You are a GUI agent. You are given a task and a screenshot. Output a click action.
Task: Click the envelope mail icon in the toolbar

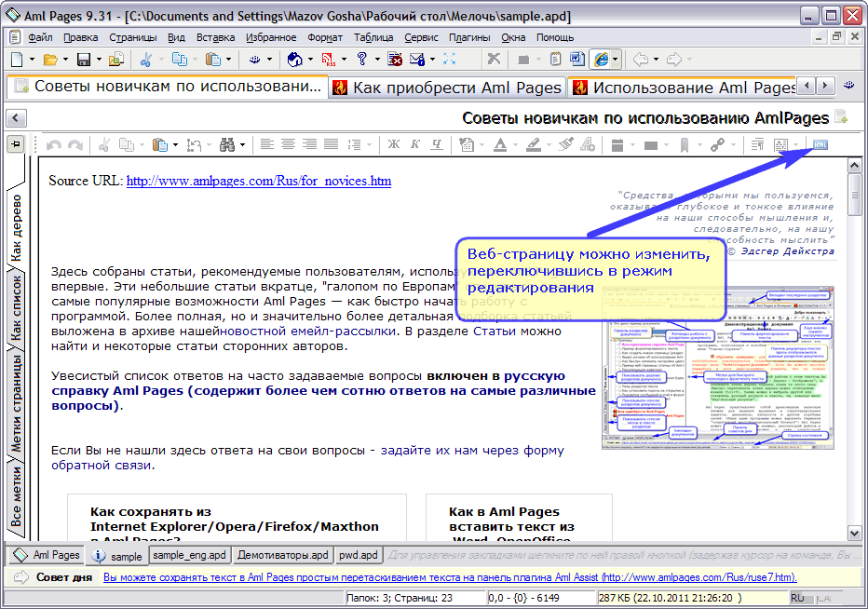pos(417,60)
